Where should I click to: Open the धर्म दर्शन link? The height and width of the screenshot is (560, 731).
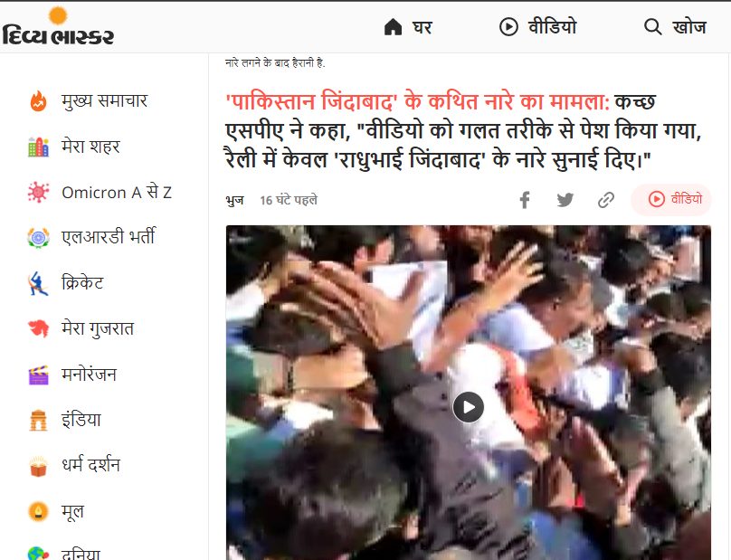90,465
